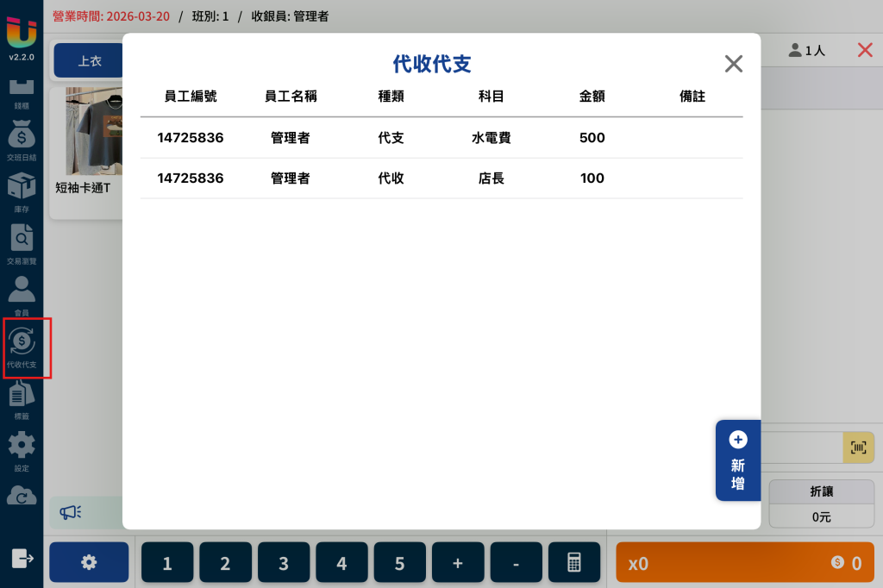This screenshot has width=883, height=588.
Task: Click the cloud sync icon
Action: point(22,496)
